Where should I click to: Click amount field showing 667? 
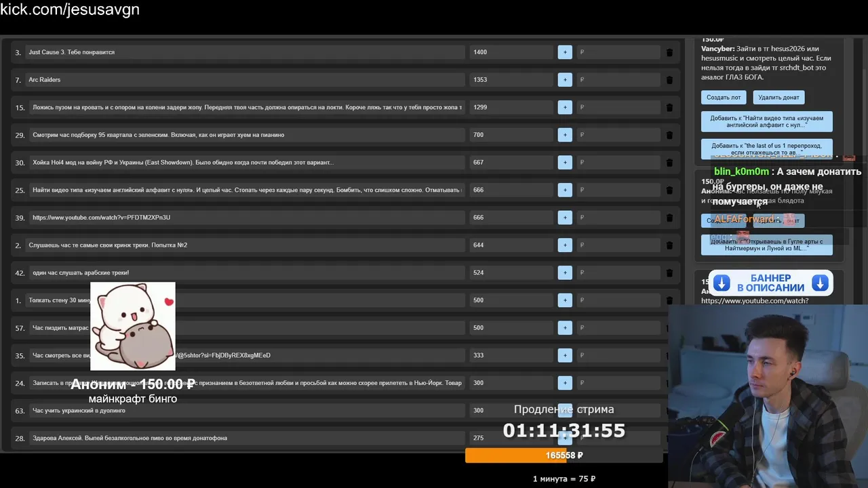tap(511, 163)
